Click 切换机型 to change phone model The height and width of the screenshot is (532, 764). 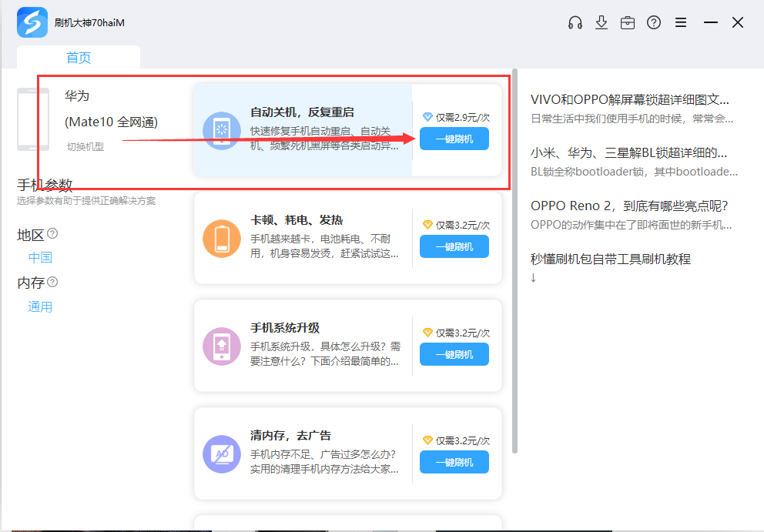coord(85,146)
